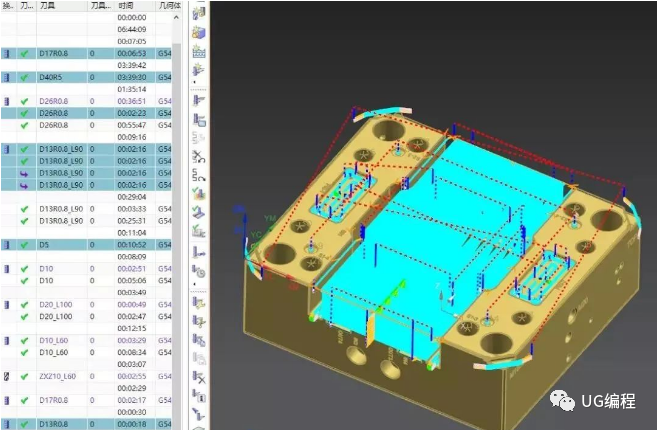Click purple regenerate arrow in row above 00:29:04
The width and height of the screenshot is (657, 430).
24,185
